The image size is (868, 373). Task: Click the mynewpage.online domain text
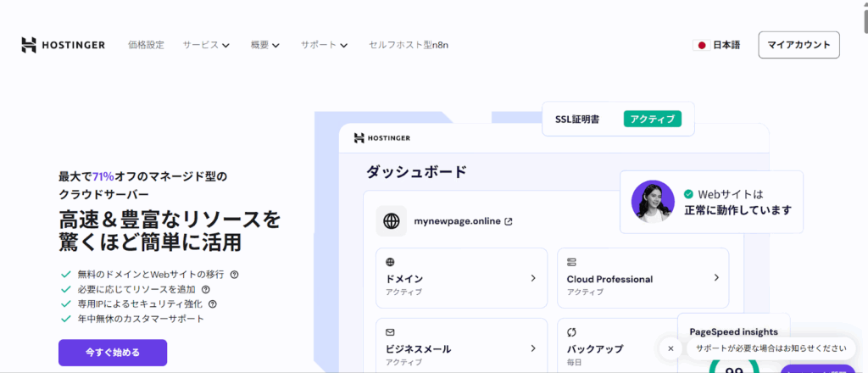[x=458, y=221]
